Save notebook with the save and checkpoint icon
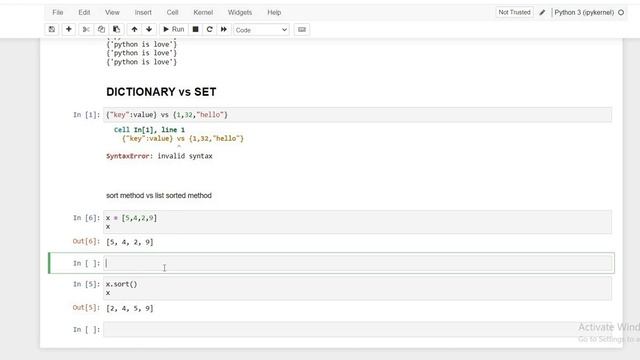 point(52,29)
